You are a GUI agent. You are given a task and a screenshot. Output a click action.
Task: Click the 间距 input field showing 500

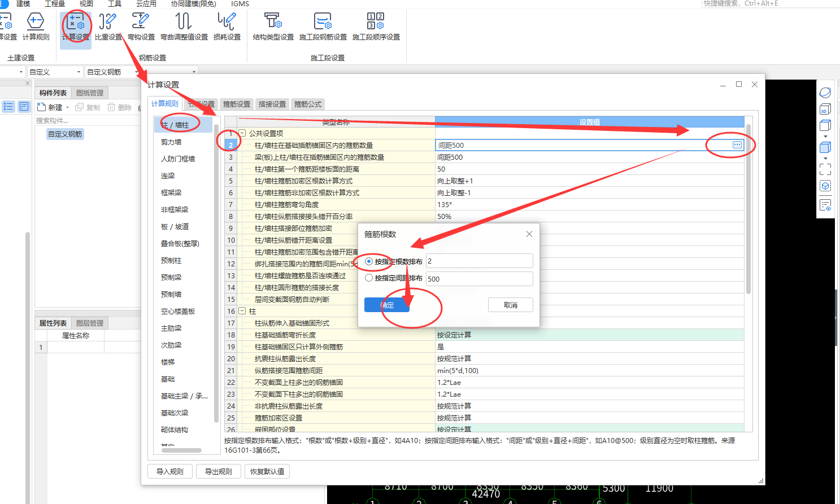coord(479,279)
